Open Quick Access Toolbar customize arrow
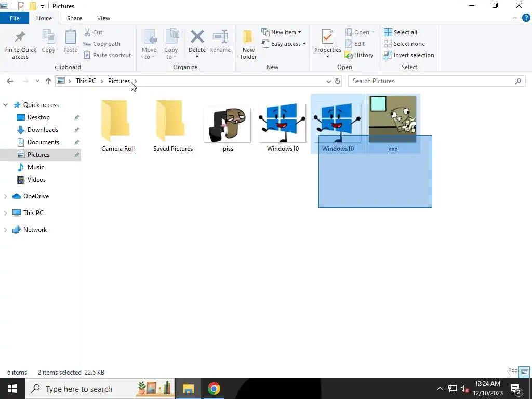Viewport: 532px width, 399px height. (42, 6)
